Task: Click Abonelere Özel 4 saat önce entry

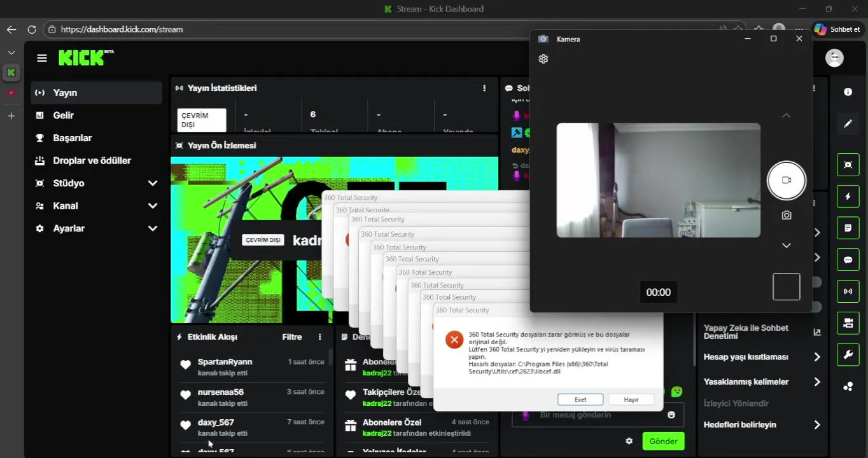Action: 417,427
